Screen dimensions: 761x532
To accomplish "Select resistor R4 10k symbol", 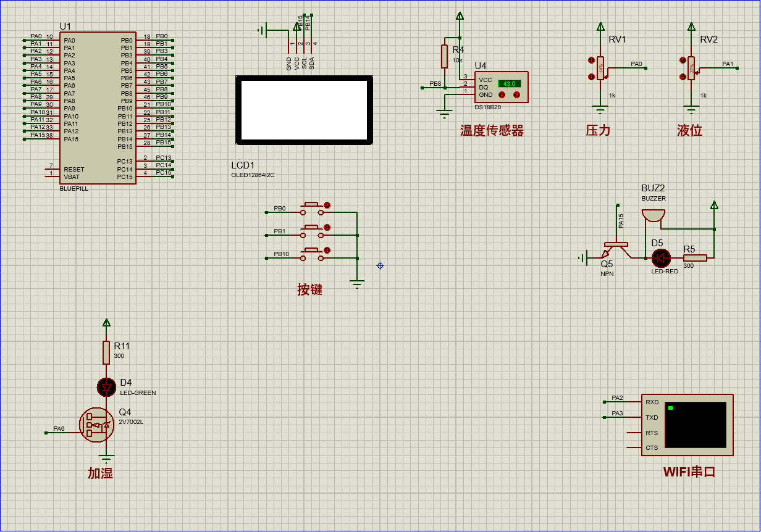I will click(x=444, y=56).
